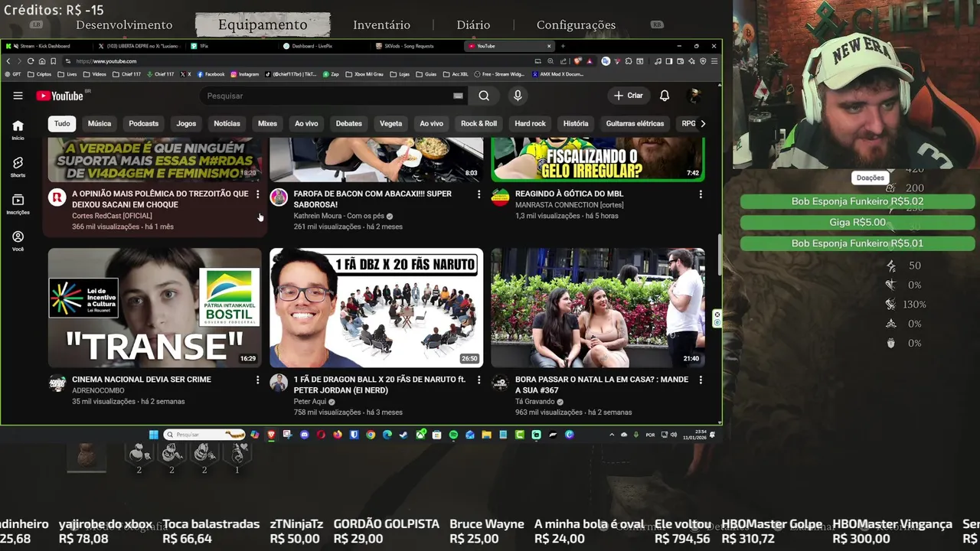This screenshot has width=980, height=551.
Task: Select the Mixes filter chip
Action: pyautogui.click(x=267, y=123)
